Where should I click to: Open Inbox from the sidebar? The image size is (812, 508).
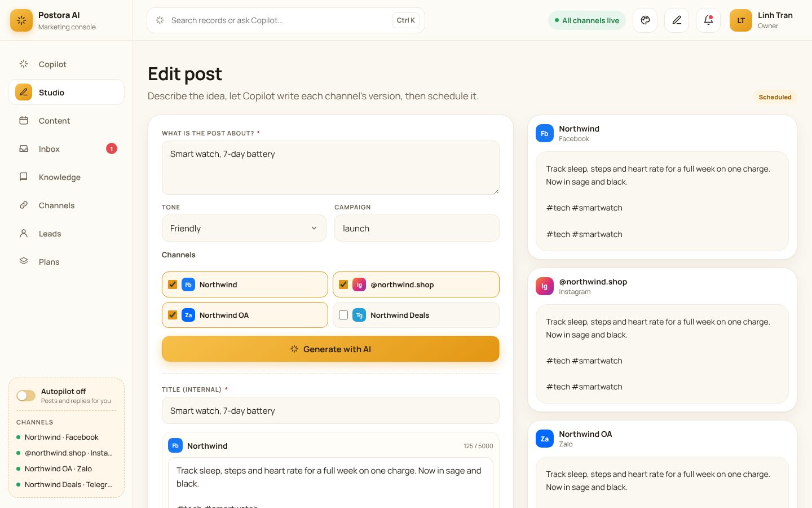[x=66, y=148]
